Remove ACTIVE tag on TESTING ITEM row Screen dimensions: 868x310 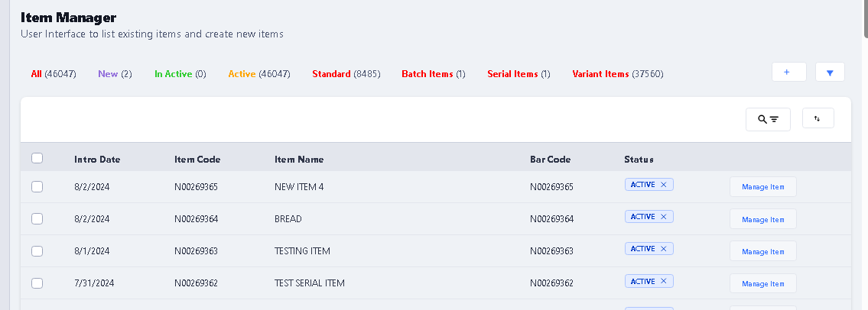pos(663,249)
